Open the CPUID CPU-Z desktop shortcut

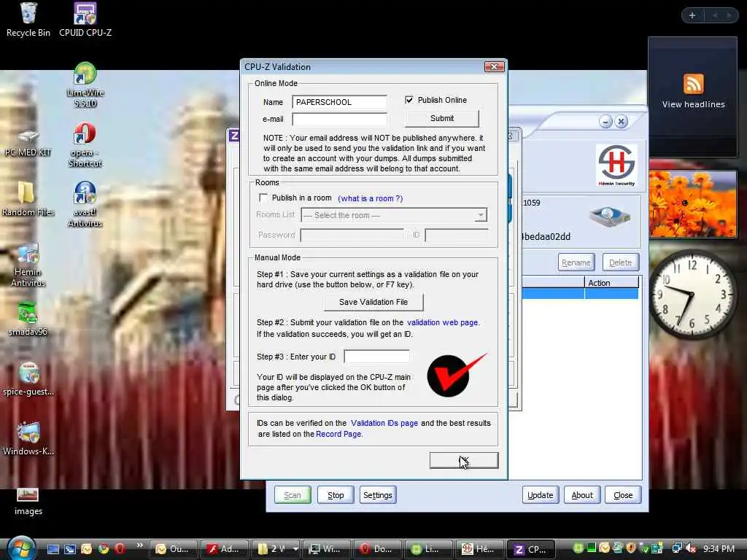85,20
